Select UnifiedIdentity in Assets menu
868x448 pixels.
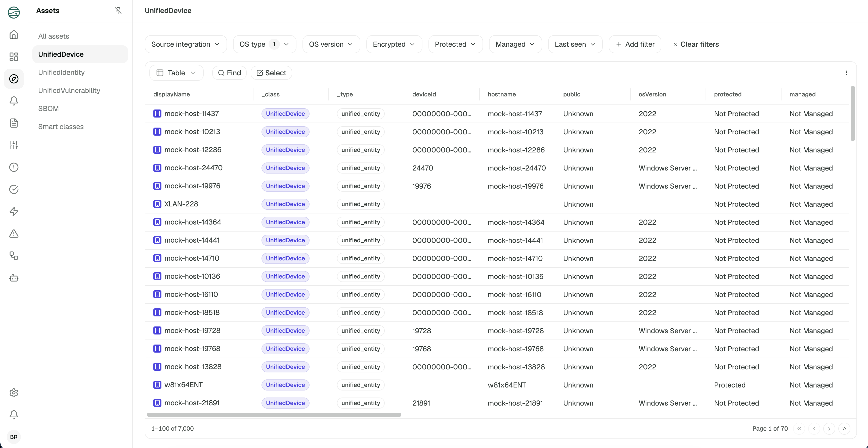[x=61, y=72]
